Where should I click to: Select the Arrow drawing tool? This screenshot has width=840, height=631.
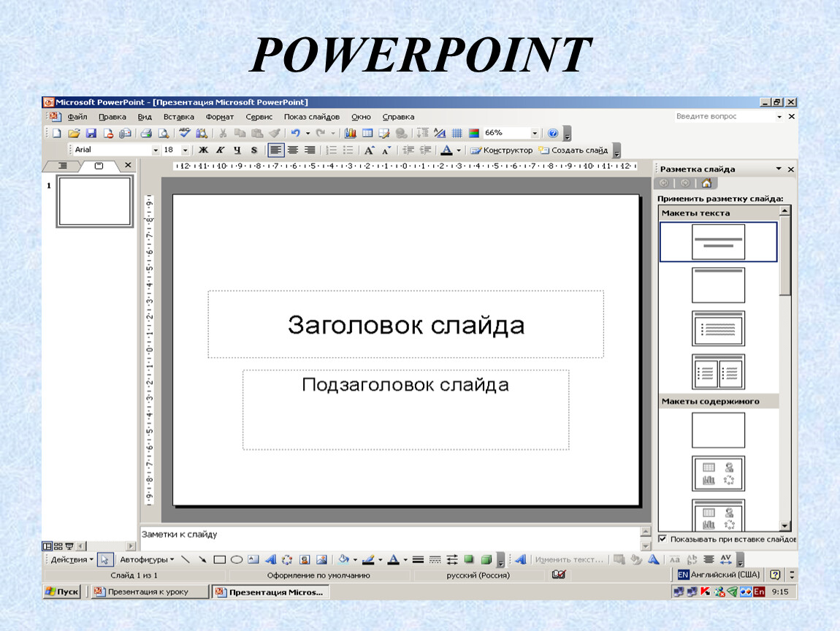click(x=202, y=559)
